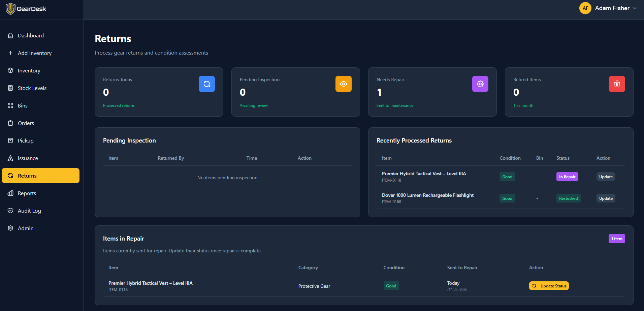Expand the Adam Fisher user menu chevron
Viewport: 644px width, 311px height.
click(x=635, y=8)
